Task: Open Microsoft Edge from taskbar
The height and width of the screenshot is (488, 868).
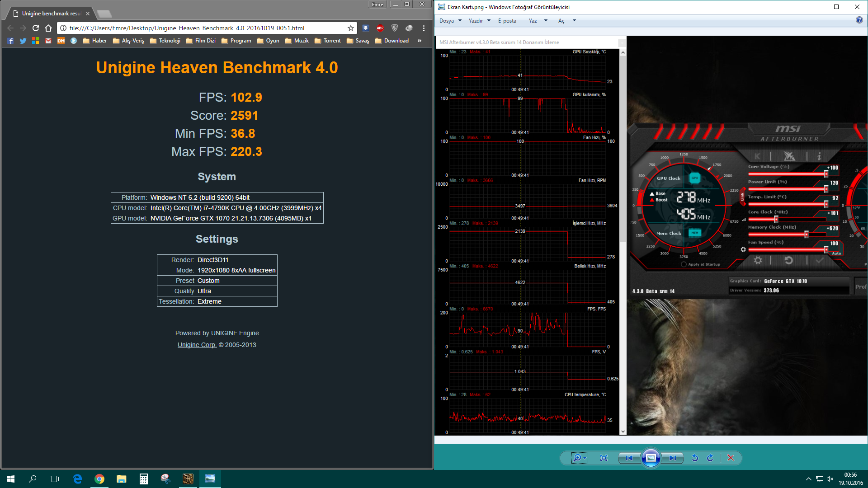Action: pyautogui.click(x=77, y=479)
